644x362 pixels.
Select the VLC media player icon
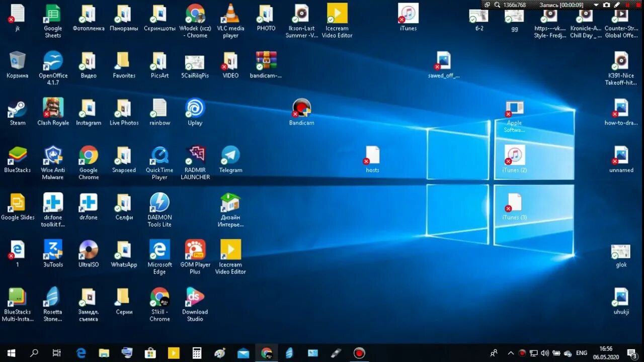[230, 21]
